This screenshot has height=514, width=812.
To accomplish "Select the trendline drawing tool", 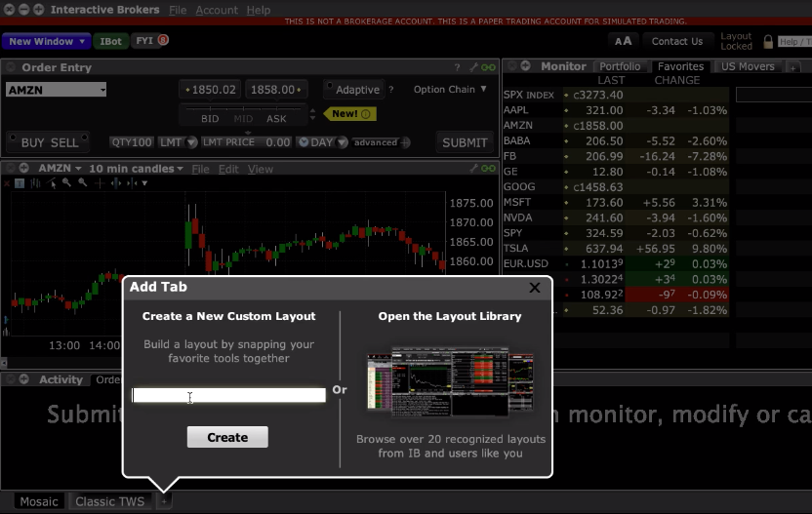I will (52, 183).
